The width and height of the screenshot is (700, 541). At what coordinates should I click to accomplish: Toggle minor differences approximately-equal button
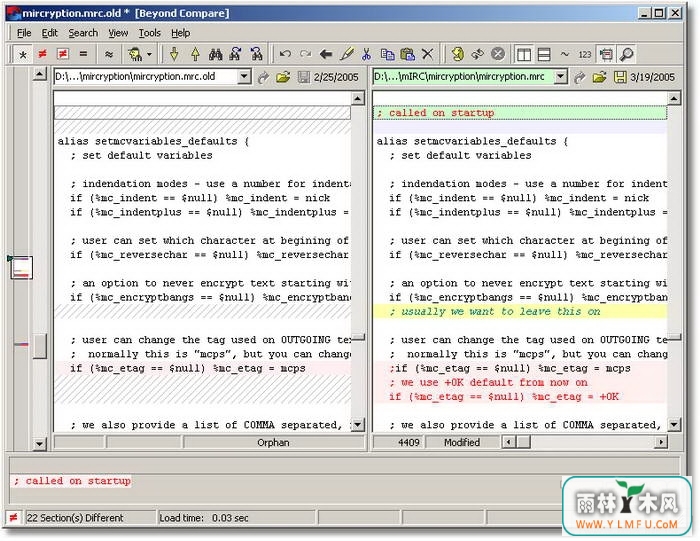[x=108, y=54]
